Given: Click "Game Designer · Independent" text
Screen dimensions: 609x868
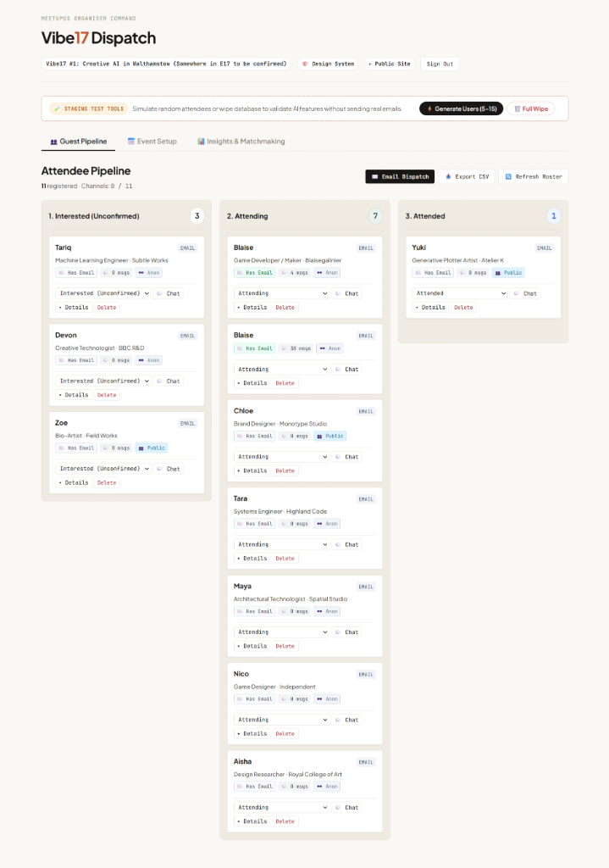Looking at the screenshot, I should (x=274, y=687).
